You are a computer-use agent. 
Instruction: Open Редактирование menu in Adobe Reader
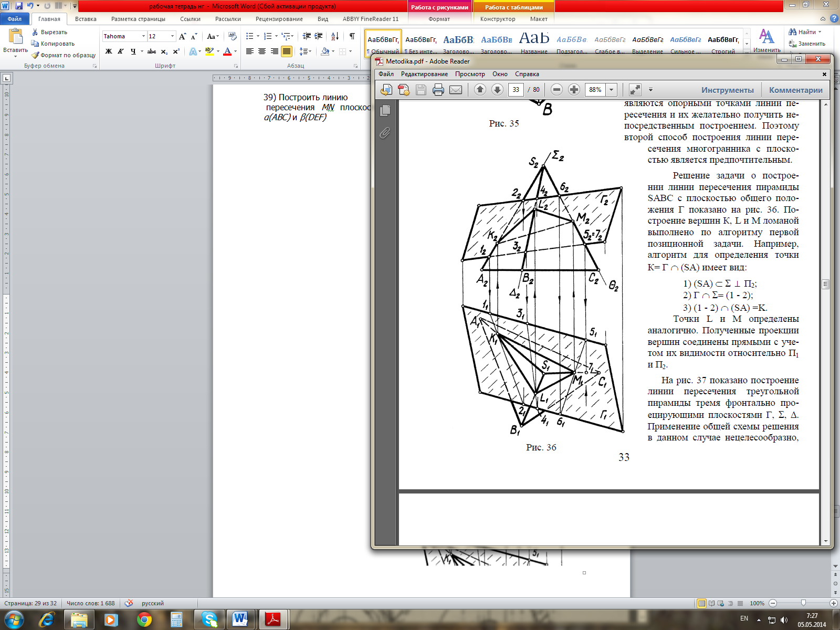(424, 74)
